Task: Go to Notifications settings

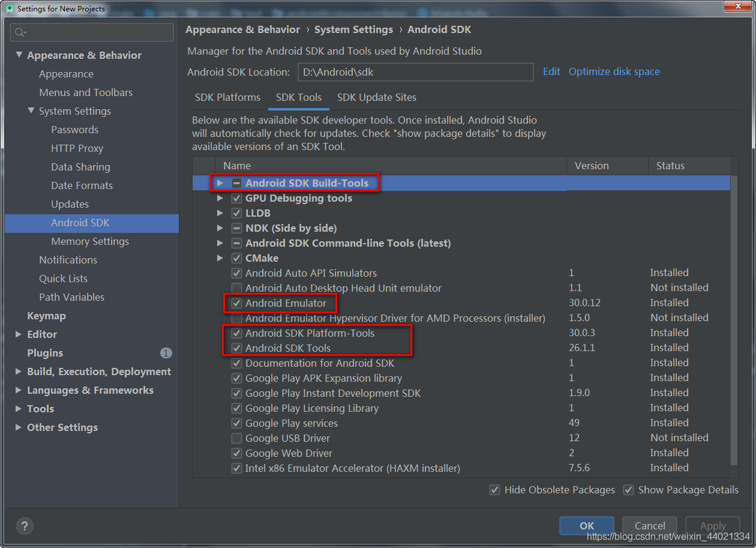Action: coord(68,260)
